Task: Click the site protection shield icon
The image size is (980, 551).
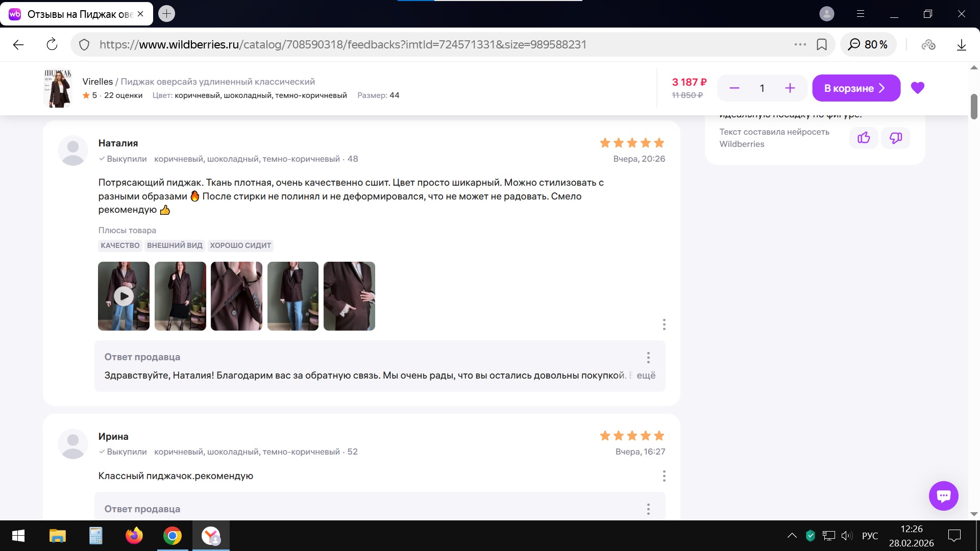Action: tap(85, 44)
